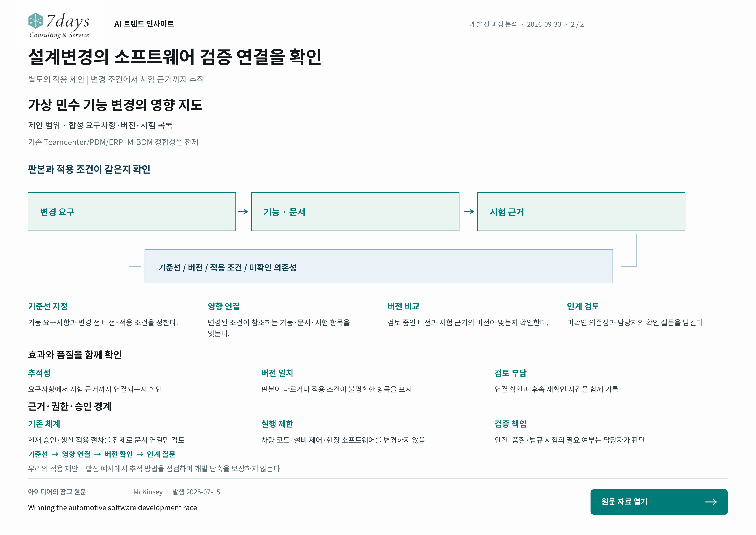Click the line 제안 범위 · 합성 요구사항·버전·시험 목록

point(100,125)
